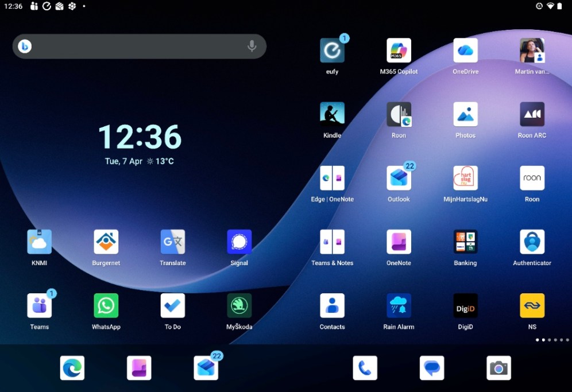The height and width of the screenshot is (392, 572).
Task: Open the MijnHartslagNu app
Action: 465,178
